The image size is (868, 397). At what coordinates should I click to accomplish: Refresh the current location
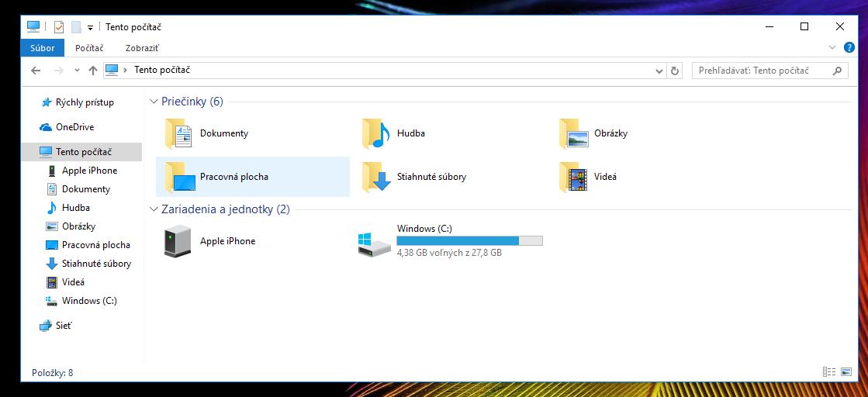point(675,71)
